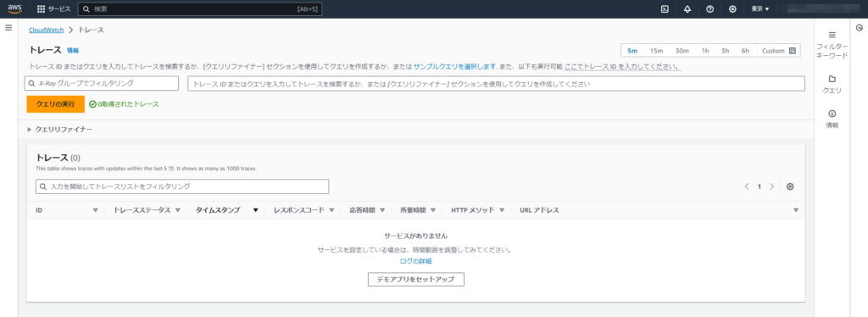Open the ログの詳細 link

(x=415, y=261)
